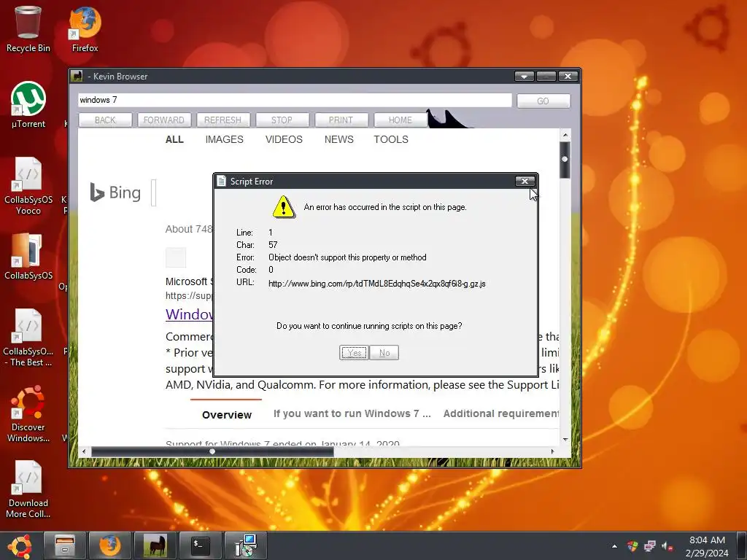The height and width of the screenshot is (560, 747).
Task: Click the volume speaker tray icon
Action: (x=667, y=546)
